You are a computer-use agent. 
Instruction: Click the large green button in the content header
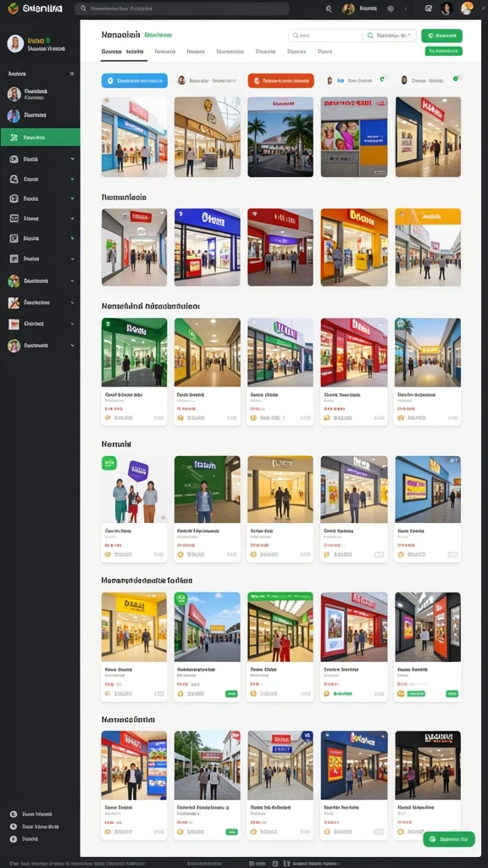(441, 36)
